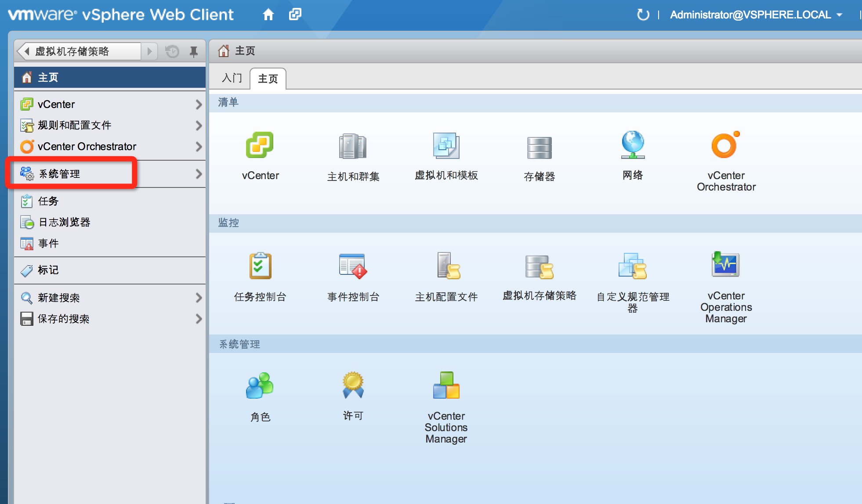Open vCenter Solutions Manager icon

446,385
